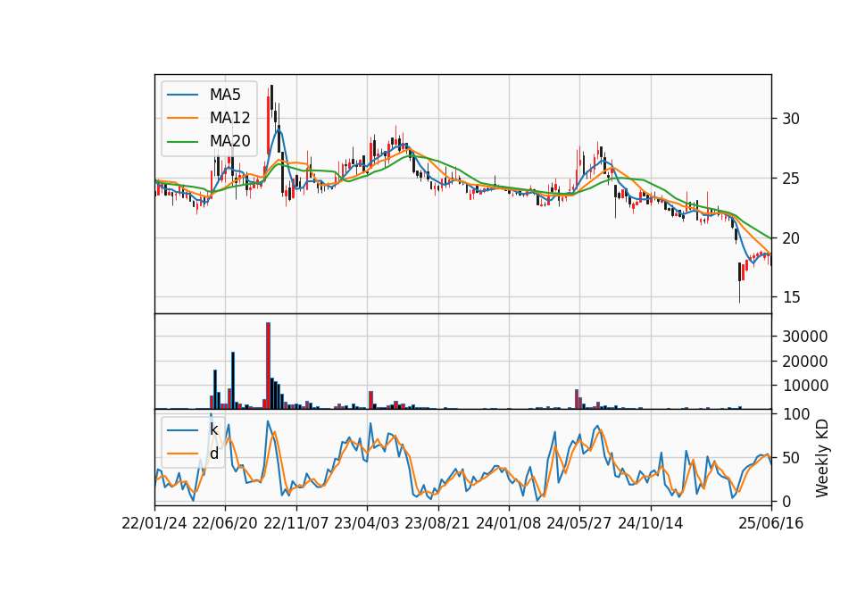Click the volume axis value 10000
The height and width of the screenshot is (616, 857).
coord(805,386)
